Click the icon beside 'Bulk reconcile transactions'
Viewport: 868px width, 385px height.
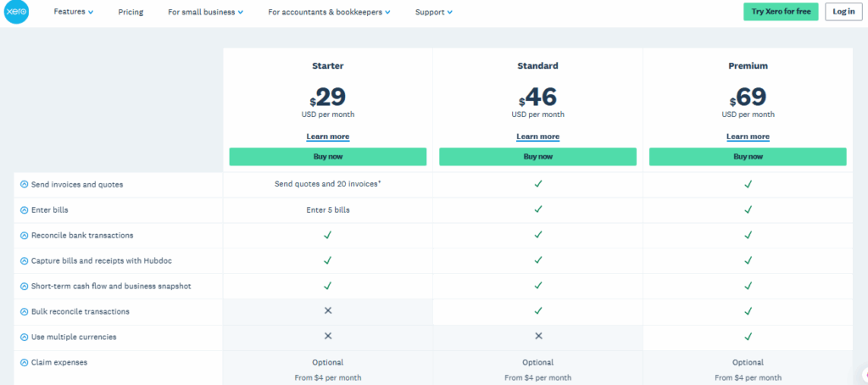tap(24, 311)
